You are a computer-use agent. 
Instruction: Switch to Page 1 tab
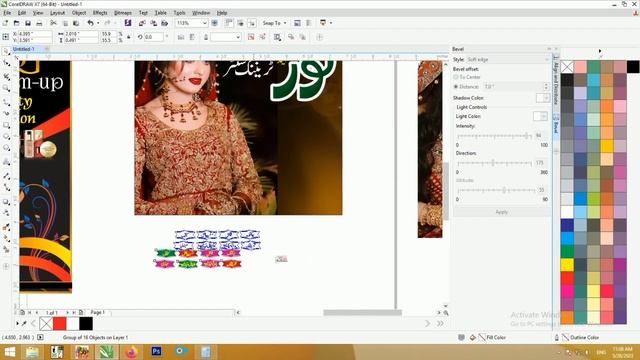[x=98, y=312]
